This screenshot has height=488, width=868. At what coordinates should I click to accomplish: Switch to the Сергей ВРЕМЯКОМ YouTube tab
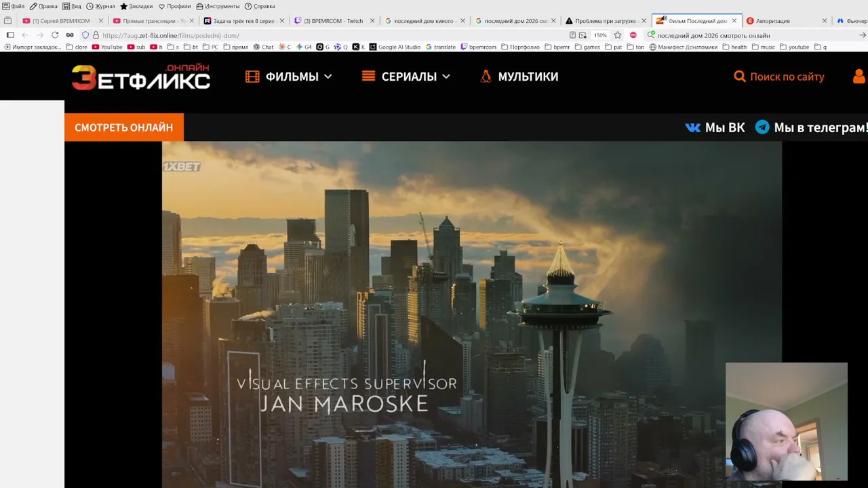[x=62, y=21]
